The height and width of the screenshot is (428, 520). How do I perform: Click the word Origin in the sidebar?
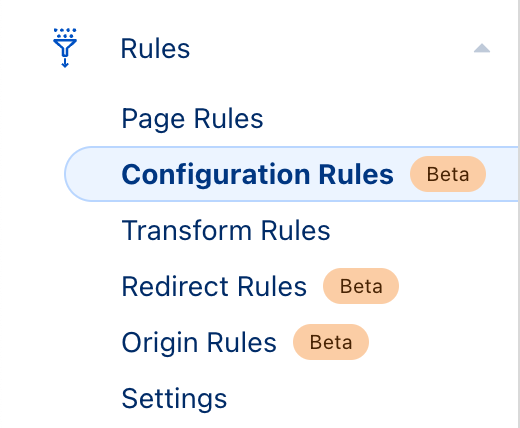click(160, 343)
